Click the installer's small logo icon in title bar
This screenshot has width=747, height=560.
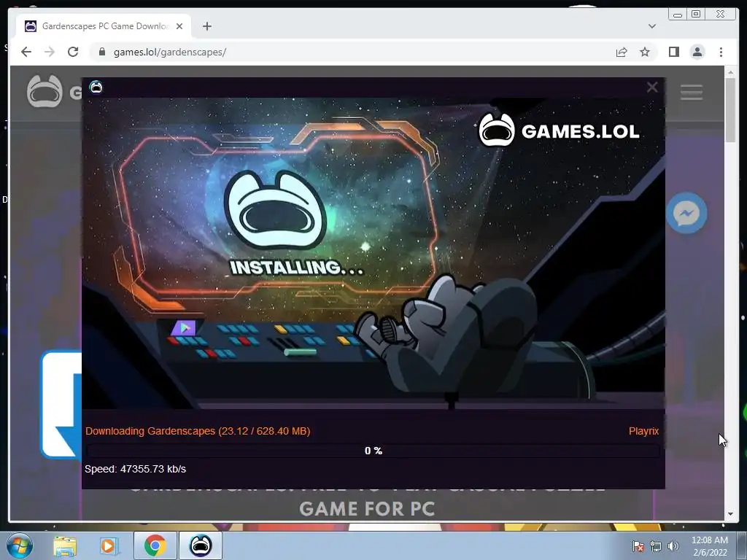pos(96,87)
